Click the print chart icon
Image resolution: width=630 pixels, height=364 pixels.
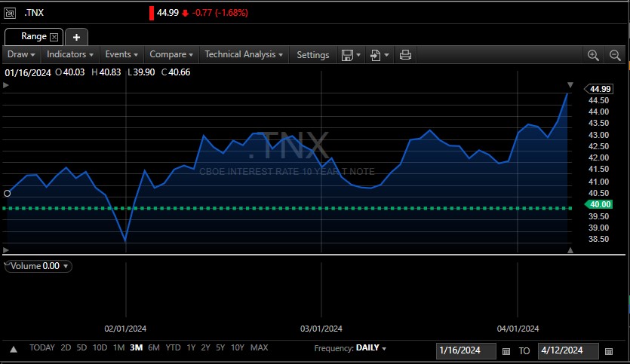pos(405,55)
